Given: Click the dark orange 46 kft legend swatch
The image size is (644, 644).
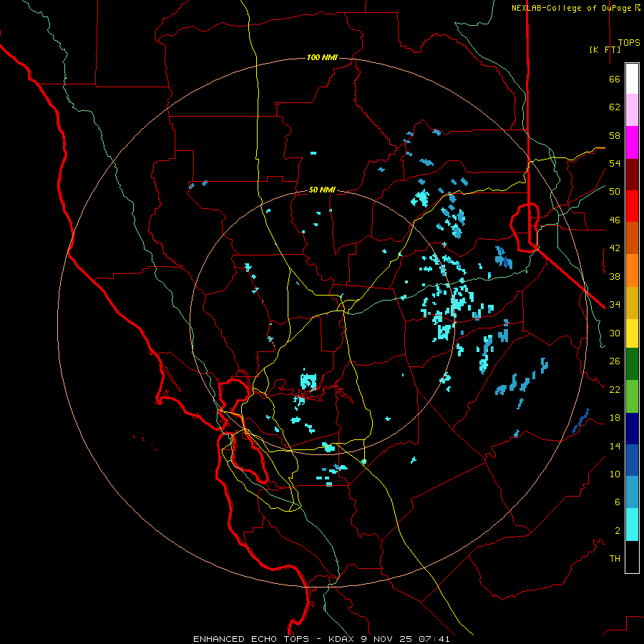Looking at the screenshot, I should click(x=632, y=238).
